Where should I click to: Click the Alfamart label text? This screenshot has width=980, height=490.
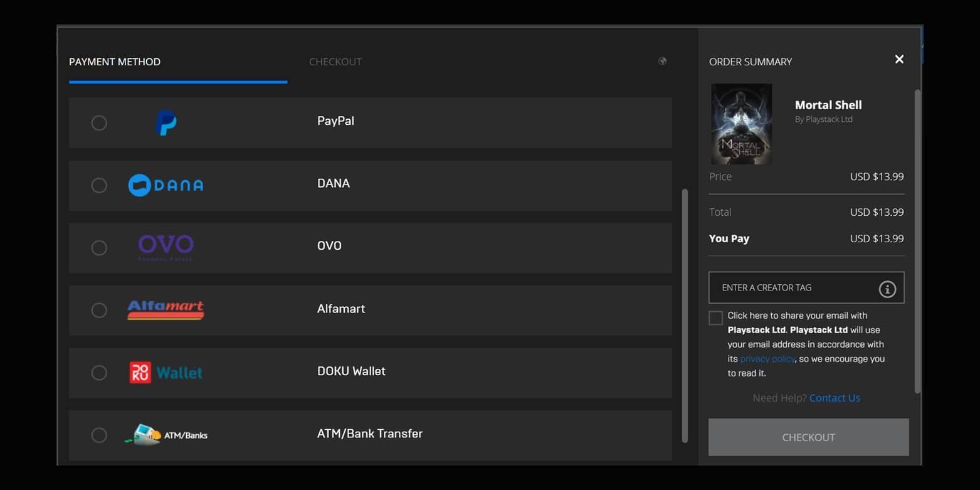point(340,308)
